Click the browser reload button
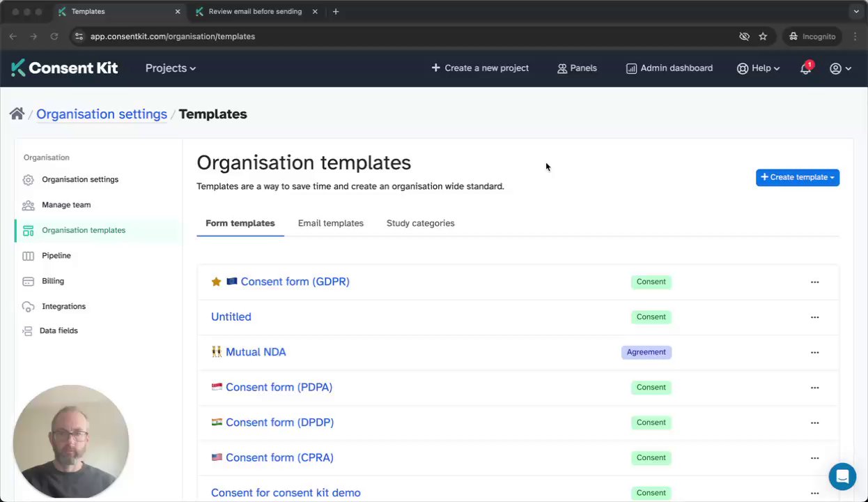This screenshot has height=502, width=868. pyautogui.click(x=54, y=36)
